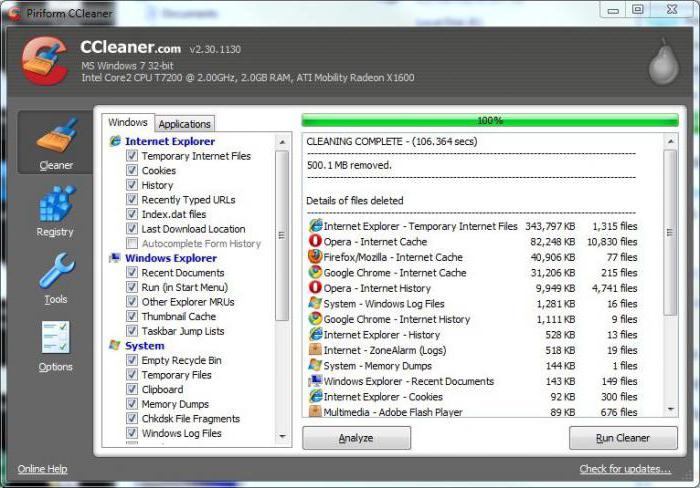Click Windows icon for Windows Log Files result
The image size is (700, 488).
tap(315, 303)
